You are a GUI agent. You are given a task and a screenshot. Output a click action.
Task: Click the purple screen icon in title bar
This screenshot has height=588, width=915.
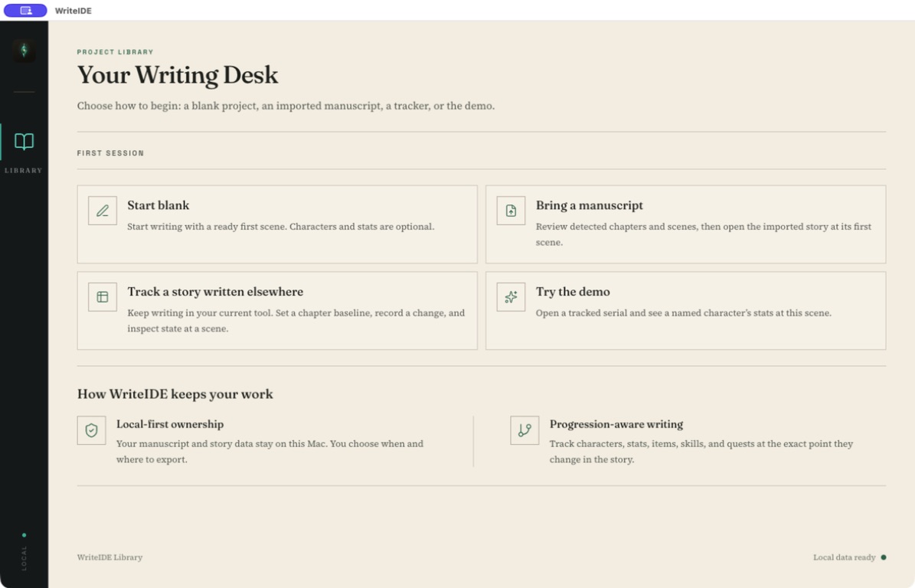[26, 11]
